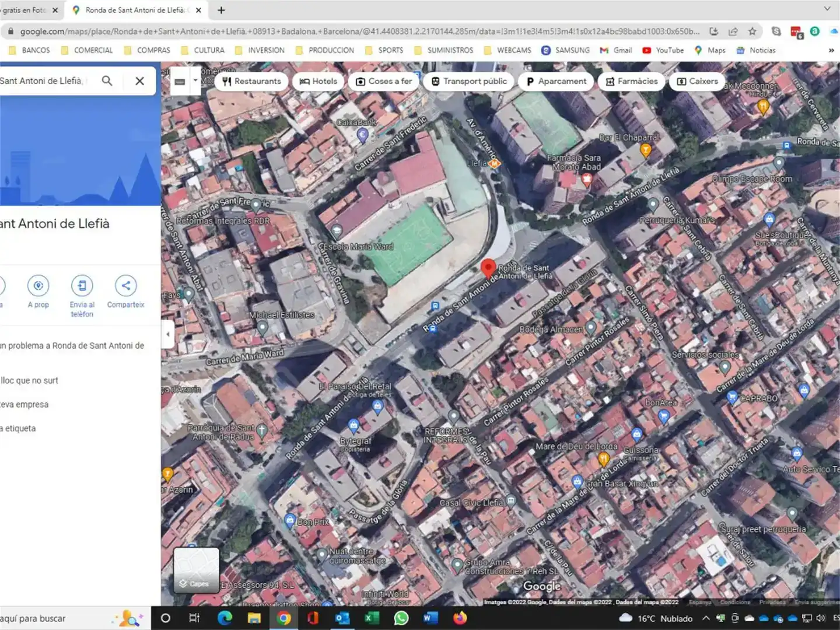The width and height of the screenshot is (840, 630).
Task: Open Chrome from the taskbar
Action: tap(284, 618)
